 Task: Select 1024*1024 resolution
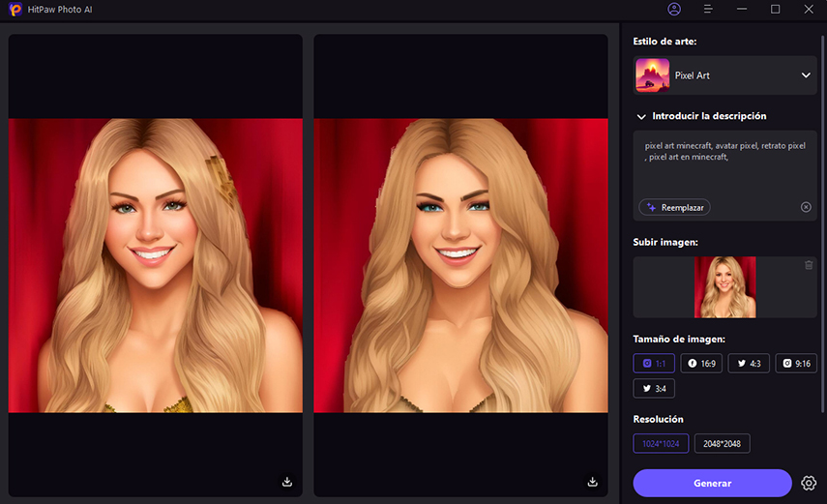660,444
